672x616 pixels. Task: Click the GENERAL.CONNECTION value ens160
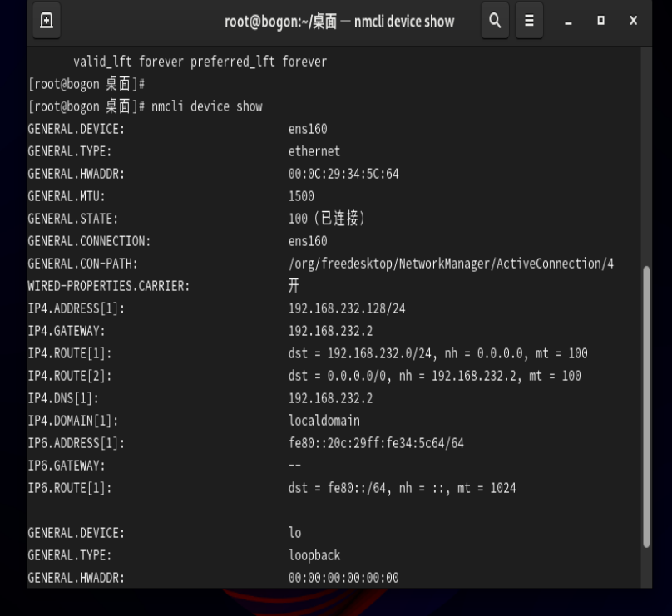pyautogui.click(x=308, y=241)
